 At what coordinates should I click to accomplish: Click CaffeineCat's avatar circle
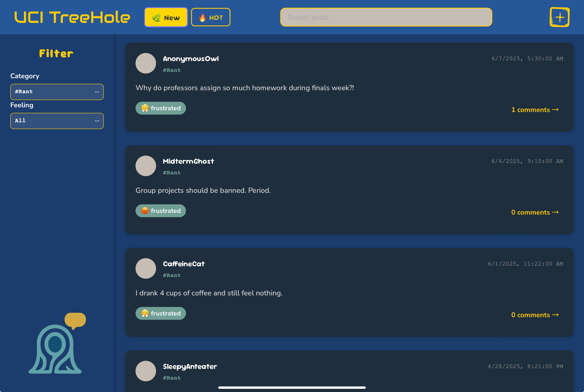click(146, 268)
